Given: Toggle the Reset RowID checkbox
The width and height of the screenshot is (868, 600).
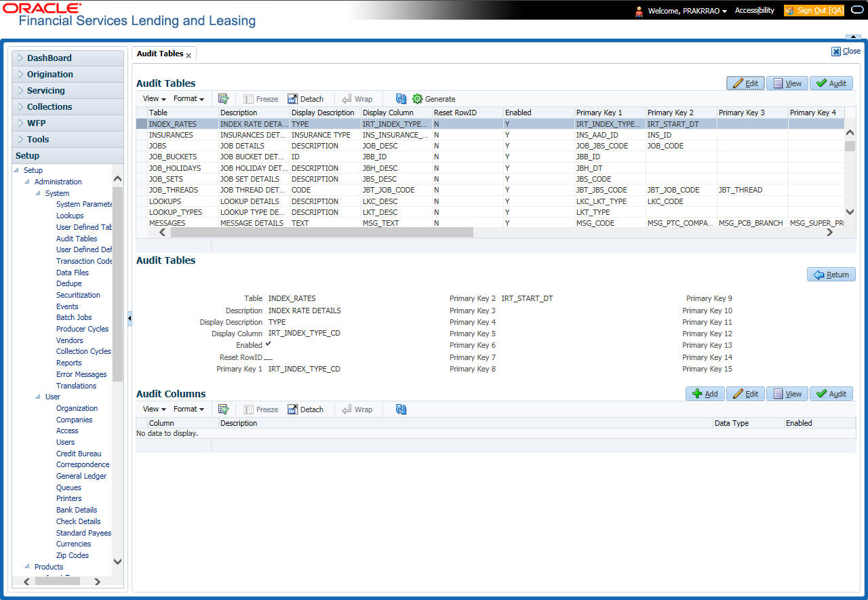Looking at the screenshot, I should click(268, 357).
